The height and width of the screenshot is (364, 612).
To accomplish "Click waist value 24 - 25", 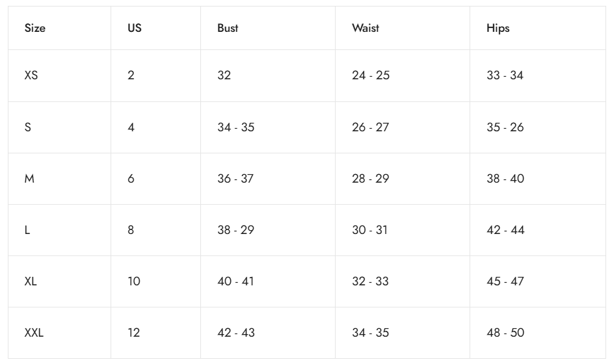I will coord(371,75).
